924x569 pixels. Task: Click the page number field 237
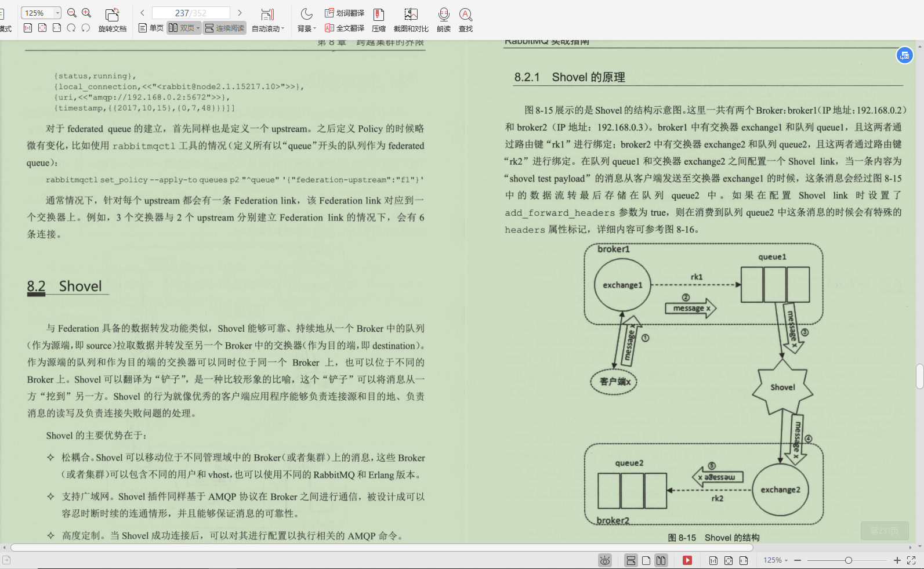tap(191, 13)
